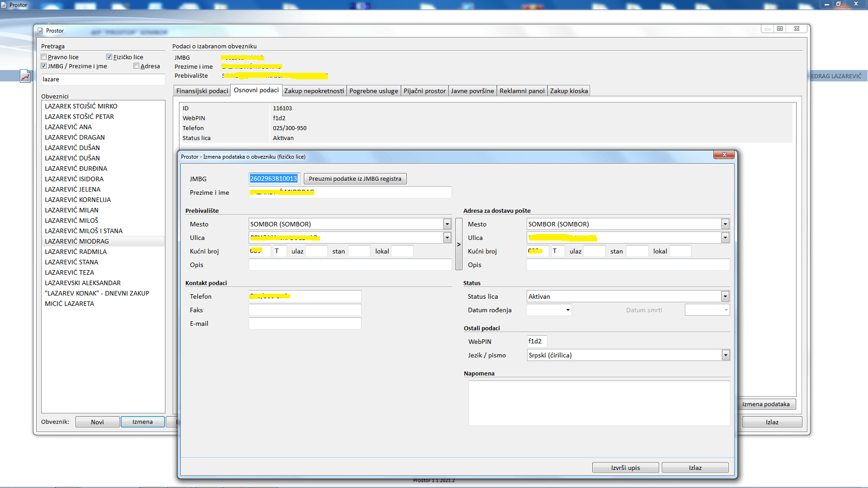
Task: Click the chart icon left of the Prostor window
Action: coord(25,76)
